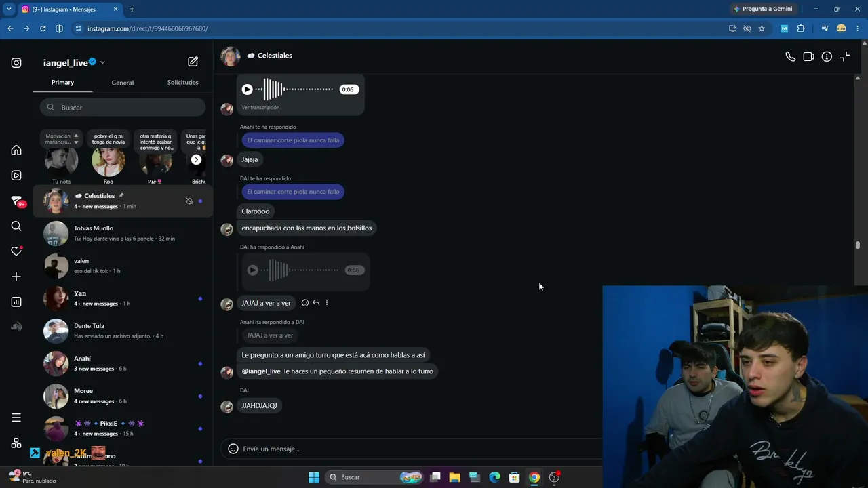Reload the page

pyautogui.click(x=43, y=28)
